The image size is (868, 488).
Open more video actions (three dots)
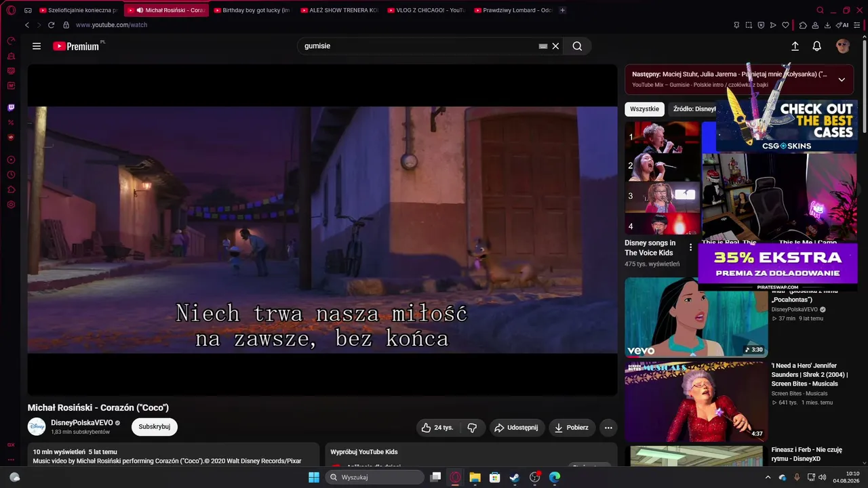(608, 428)
